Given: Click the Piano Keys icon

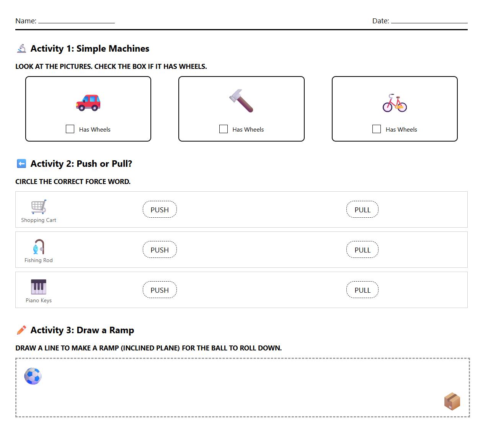Looking at the screenshot, I should [x=38, y=286].
